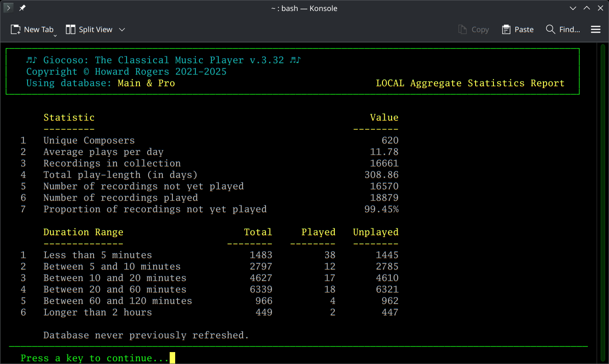609x364 pixels.
Task: Click the disabled Copy button label
Action: [x=479, y=29]
